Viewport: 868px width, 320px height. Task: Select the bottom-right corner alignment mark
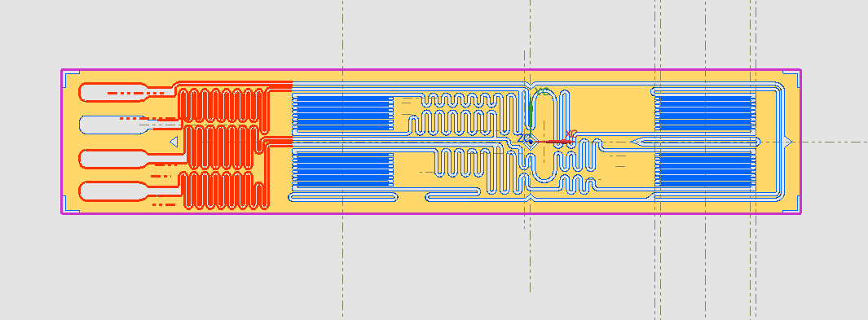click(791, 204)
